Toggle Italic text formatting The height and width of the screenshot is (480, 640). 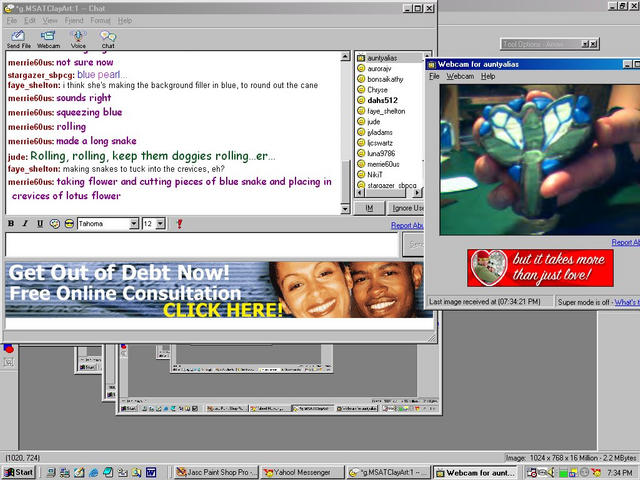coord(25,223)
